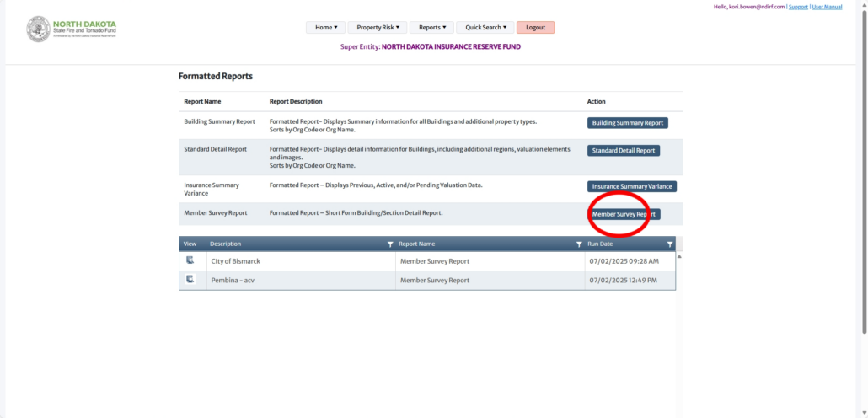The image size is (868, 418).
Task: Click the Member Survey Report button
Action: pyautogui.click(x=624, y=214)
